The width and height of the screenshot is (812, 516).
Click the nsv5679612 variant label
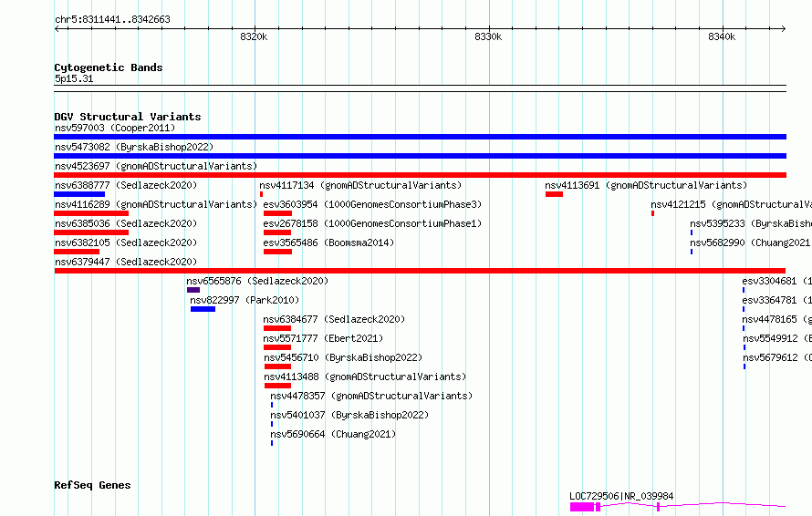[x=776, y=357]
